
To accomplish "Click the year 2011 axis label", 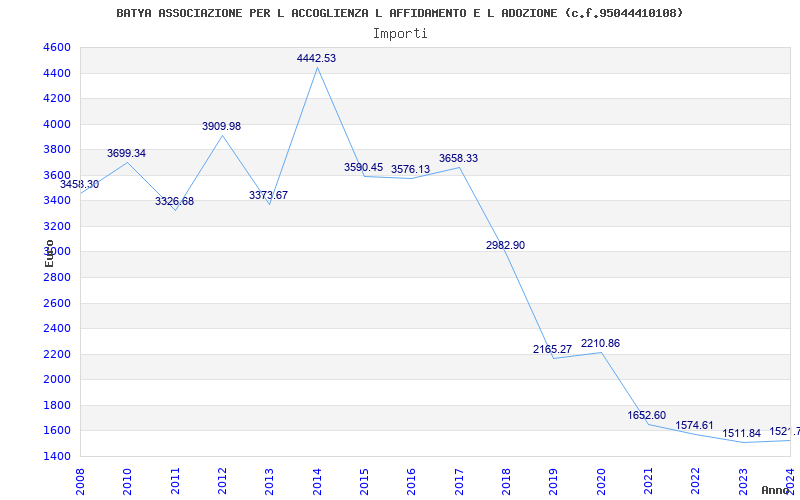I will click(x=175, y=482).
